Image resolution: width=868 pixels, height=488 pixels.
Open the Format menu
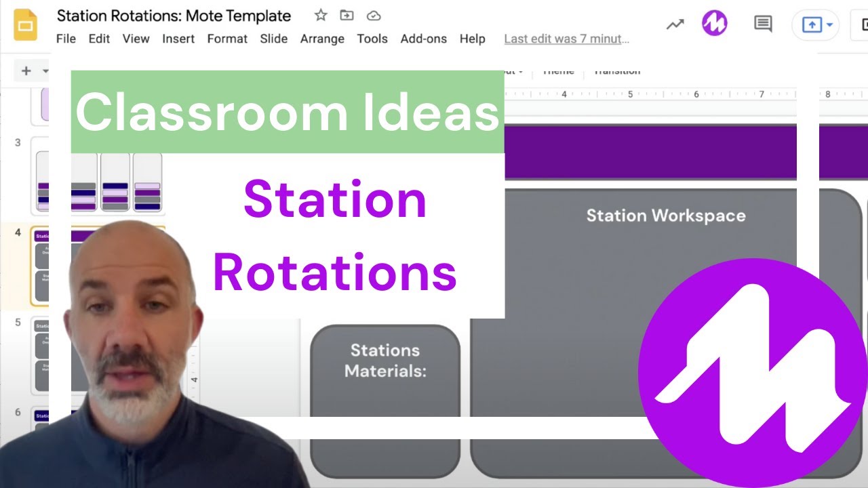(x=227, y=39)
